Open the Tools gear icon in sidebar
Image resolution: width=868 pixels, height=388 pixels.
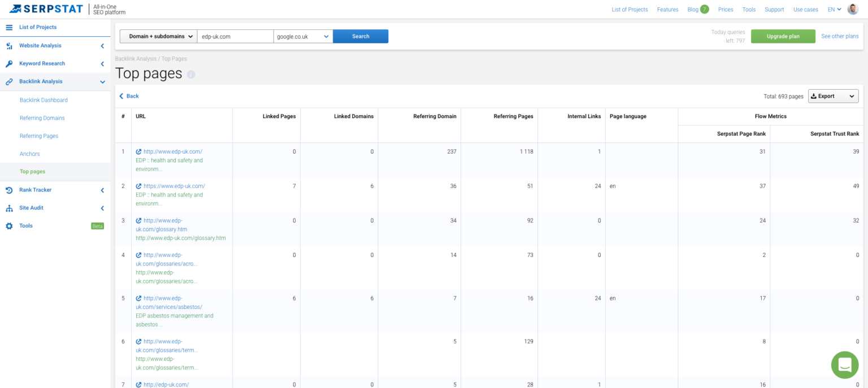[8, 225]
